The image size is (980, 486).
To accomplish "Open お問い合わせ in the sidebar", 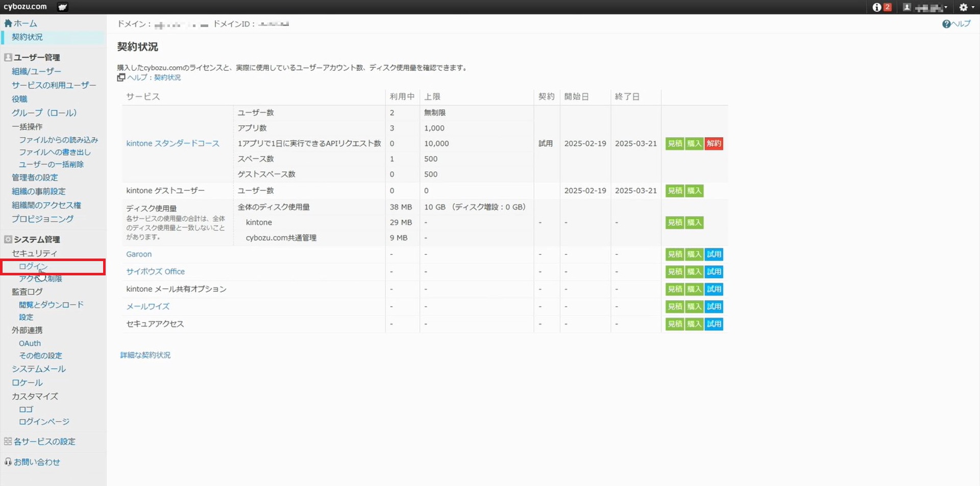I will click(x=37, y=462).
